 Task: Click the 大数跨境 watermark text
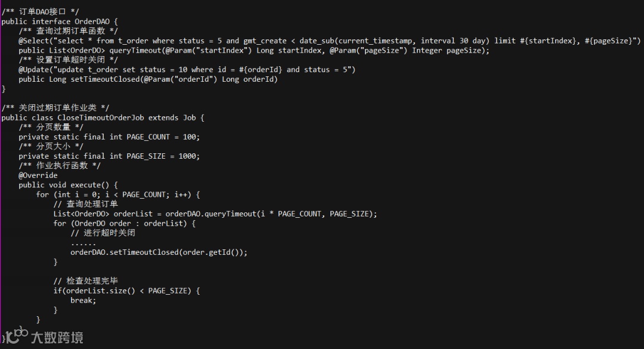(57, 338)
